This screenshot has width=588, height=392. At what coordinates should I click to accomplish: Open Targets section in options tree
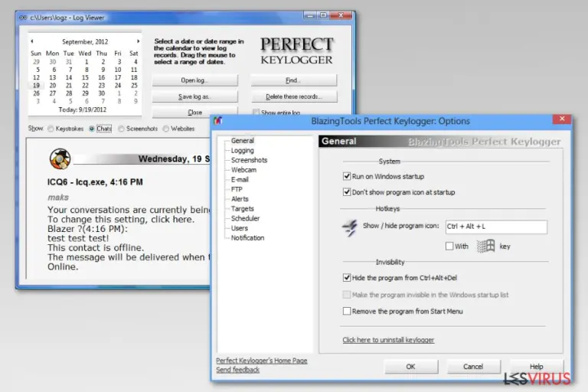tap(242, 209)
